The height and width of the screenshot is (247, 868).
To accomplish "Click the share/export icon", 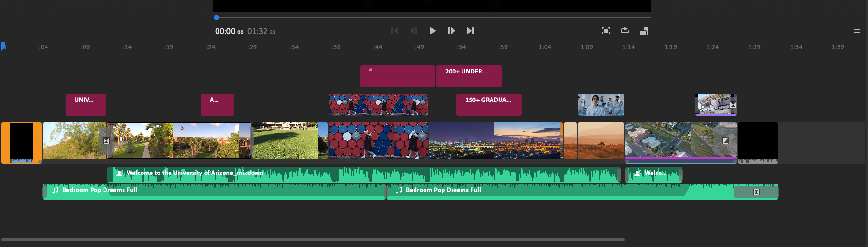I will [625, 31].
